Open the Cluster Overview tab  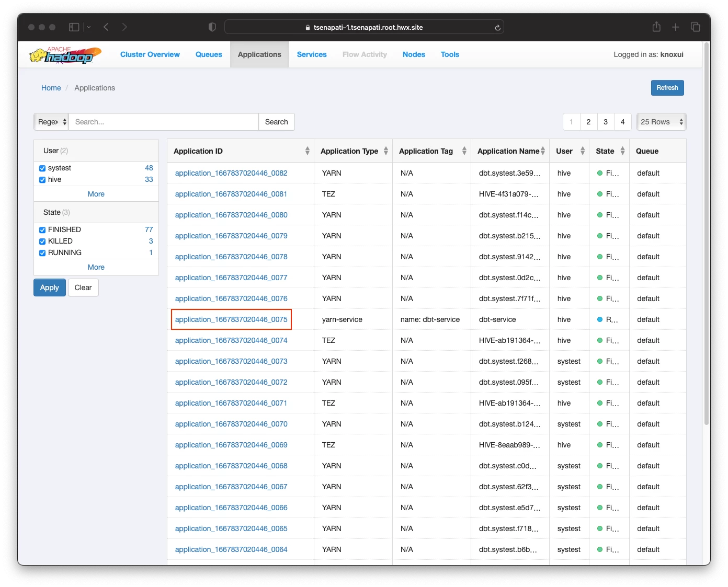tap(150, 54)
